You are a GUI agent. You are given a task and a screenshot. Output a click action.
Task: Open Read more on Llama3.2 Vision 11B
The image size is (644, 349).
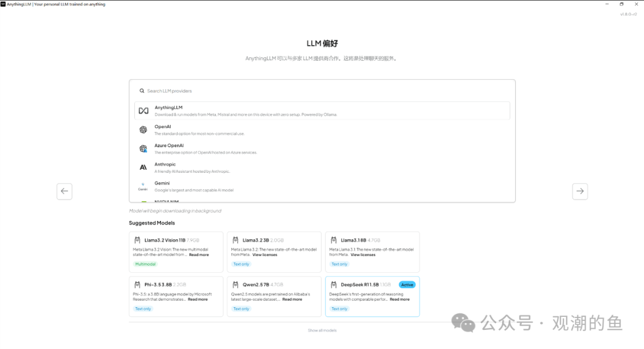click(199, 255)
